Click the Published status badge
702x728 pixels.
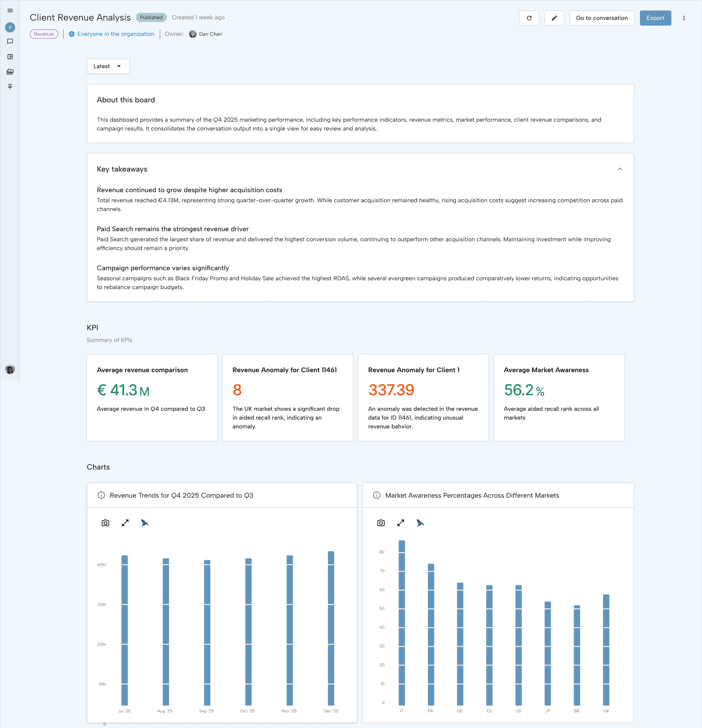click(151, 17)
